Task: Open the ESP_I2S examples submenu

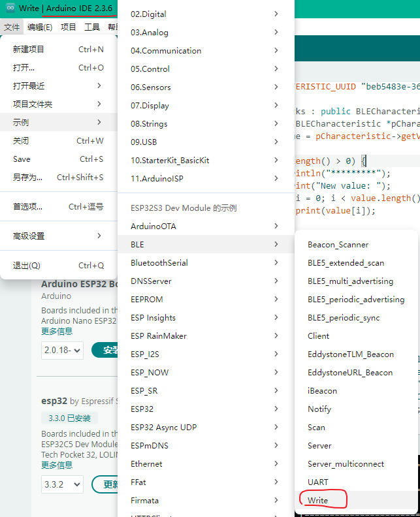Action: (206, 354)
